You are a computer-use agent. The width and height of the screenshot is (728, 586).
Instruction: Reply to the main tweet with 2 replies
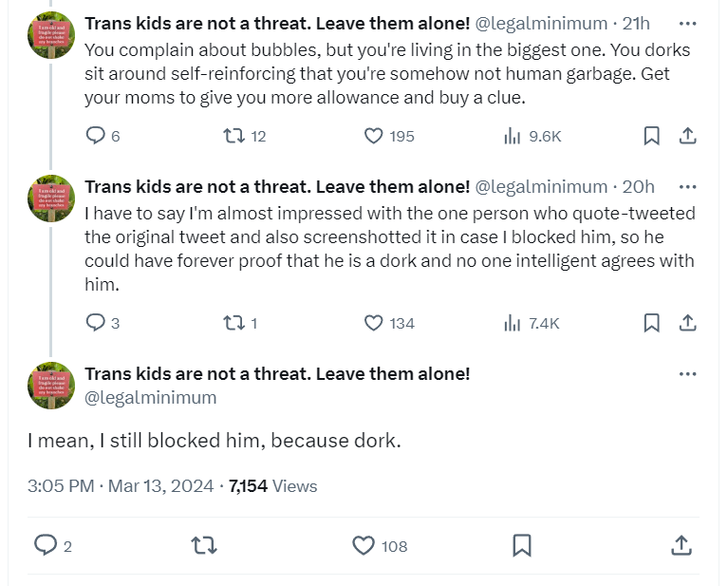tap(47, 545)
